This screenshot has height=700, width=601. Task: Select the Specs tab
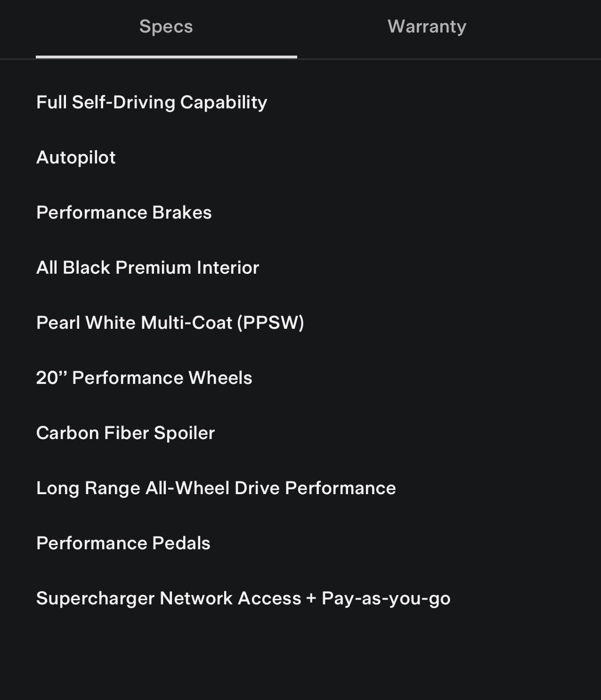tap(166, 26)
